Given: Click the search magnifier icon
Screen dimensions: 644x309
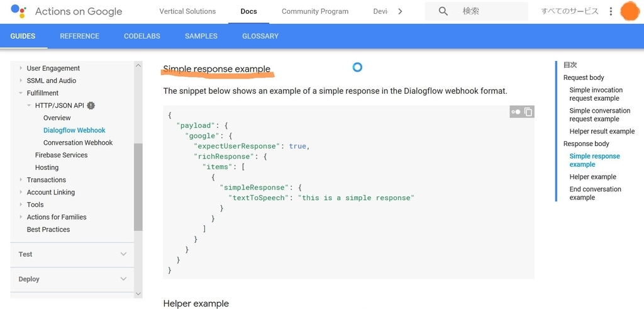Looking at the screenshot, I should coord(443,11).
